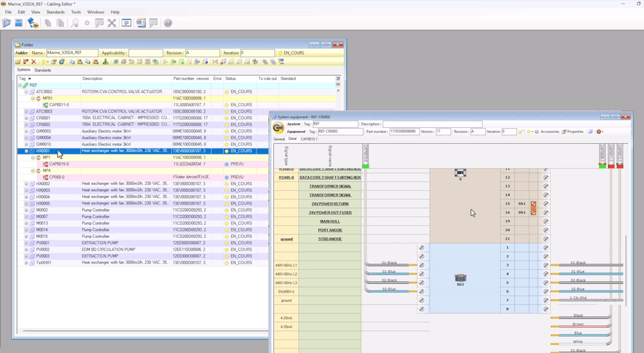Click the edit pencil icon beside terminal 21

pyautogui.click(x=546, y=239)
